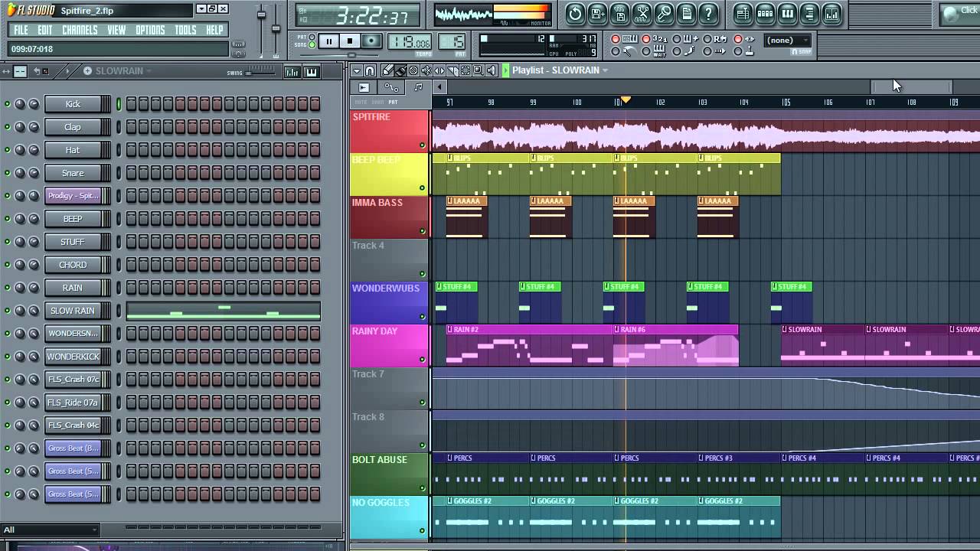This screenshot has width=980, height=551.
Task: Click the Zoom tool in Playlist toolbar
Action: point(478,70)
